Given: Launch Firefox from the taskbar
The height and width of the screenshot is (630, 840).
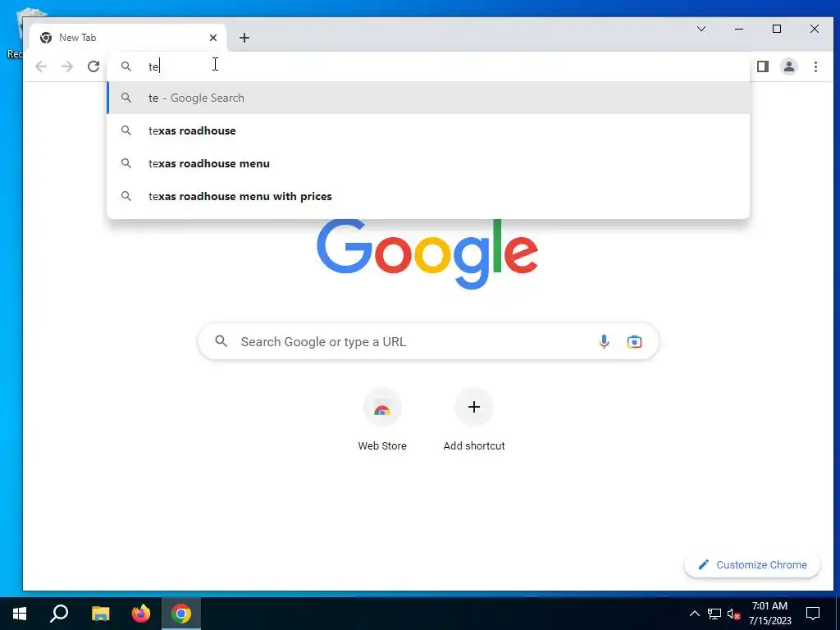Looking at the screenshot, I should coord(141,614).
